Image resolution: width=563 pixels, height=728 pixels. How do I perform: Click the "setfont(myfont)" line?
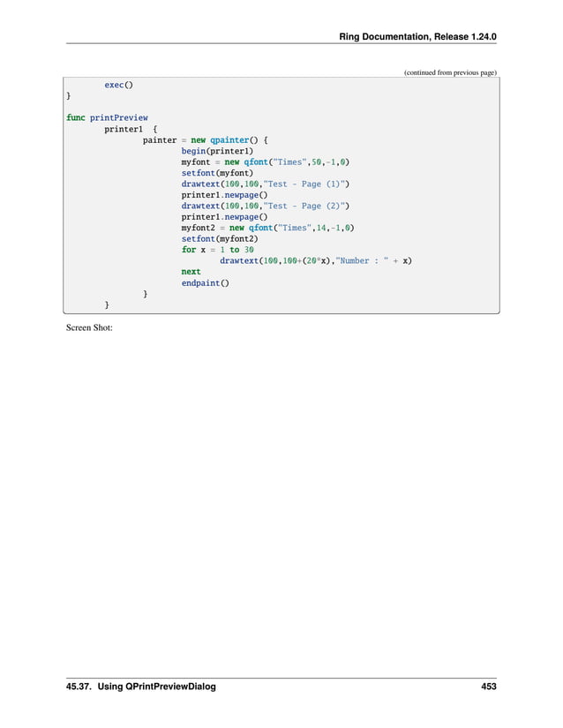(217, 173)
